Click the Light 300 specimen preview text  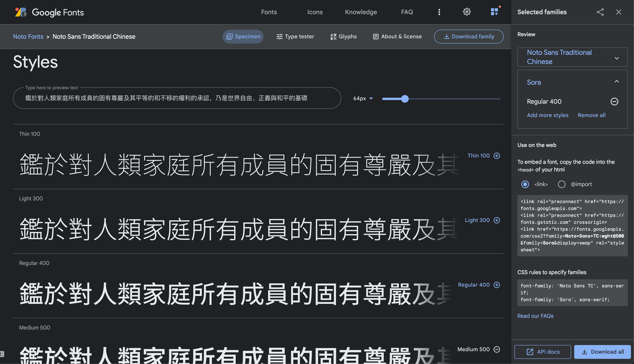pos(239,229)
